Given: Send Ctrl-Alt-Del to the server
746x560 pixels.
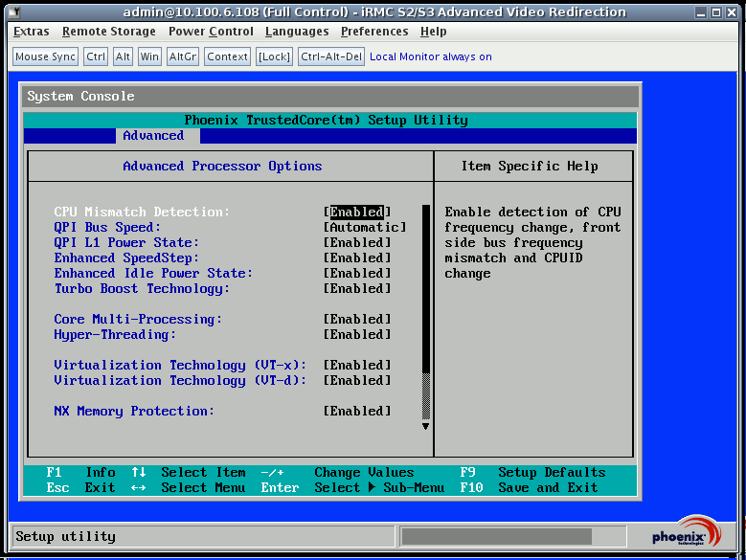Looking at the screenshot, I should 331,56.
